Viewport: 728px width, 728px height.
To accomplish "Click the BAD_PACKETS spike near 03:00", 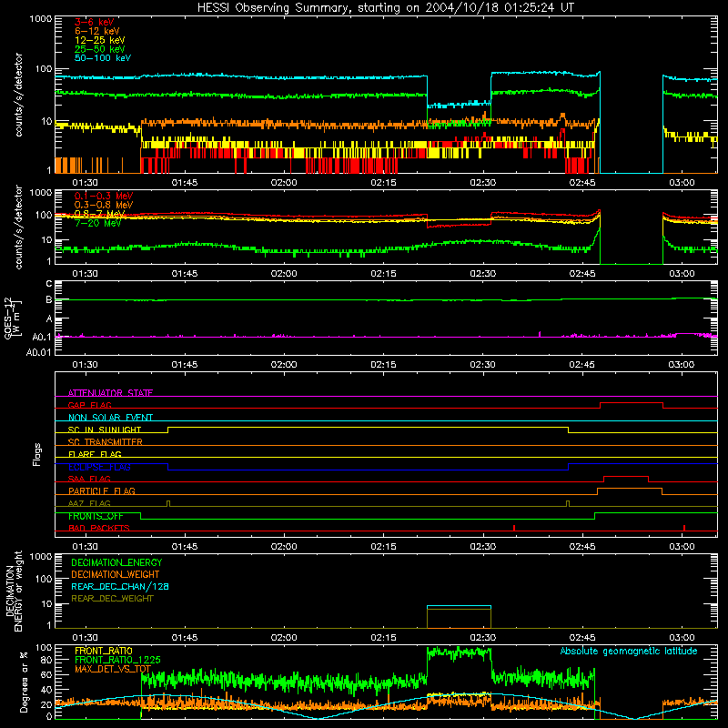I will [684, 528].
